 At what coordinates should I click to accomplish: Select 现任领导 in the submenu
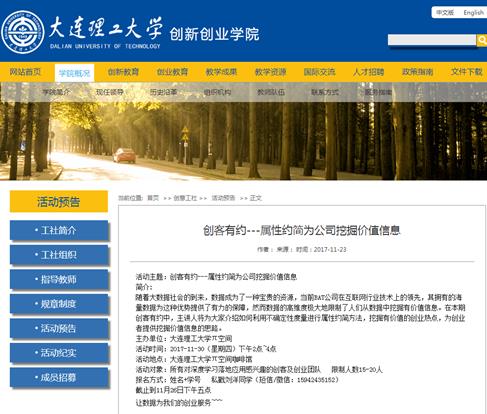pyautogui.click(x=110, y=92)
